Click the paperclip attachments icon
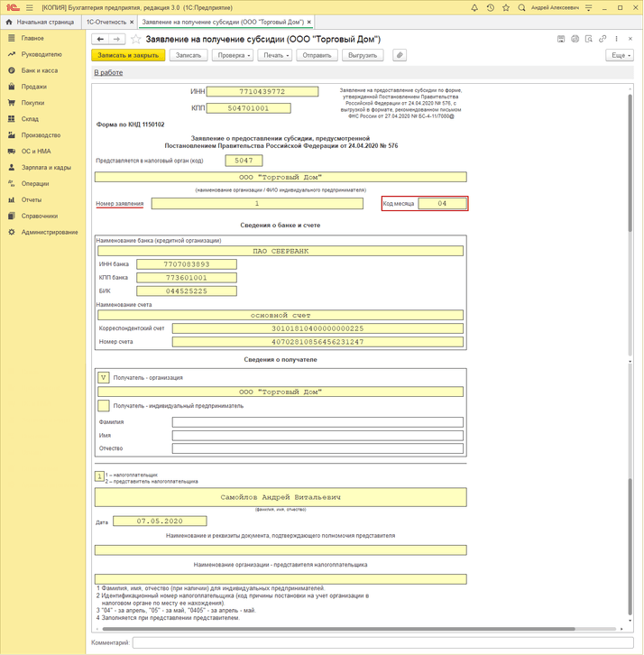This screenshot has height=655, width=644. (400, 55)
